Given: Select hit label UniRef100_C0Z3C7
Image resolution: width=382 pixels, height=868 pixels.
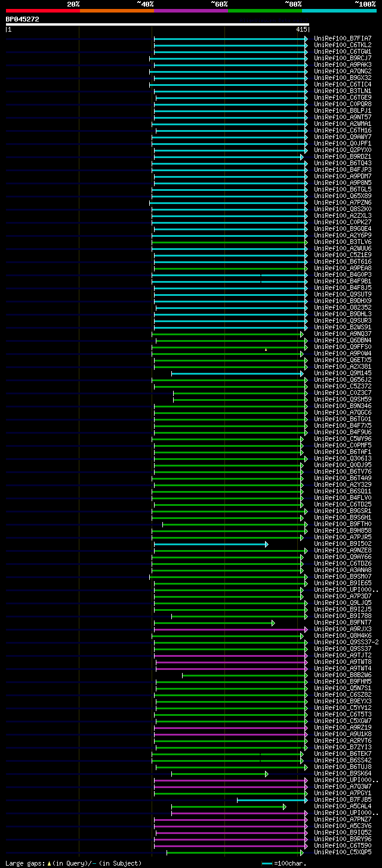Looking at the screenshot, I should [x=342, y=393].
